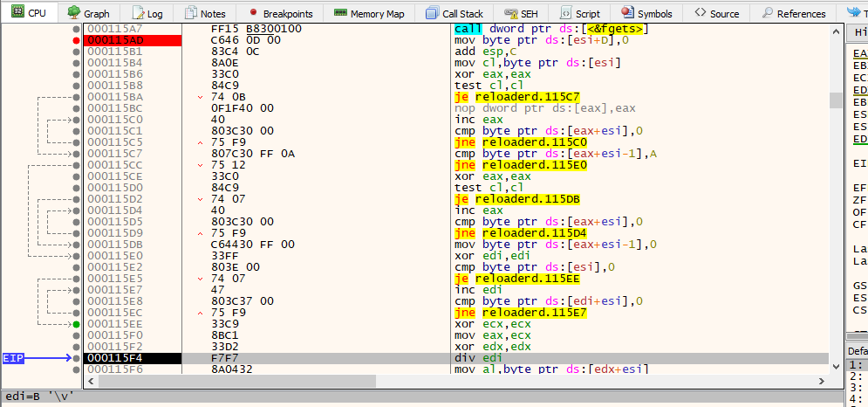Screen dimensions: 868x407
Task: Toggle breakpoint dot beside address 000115F6
Action: 76,369
